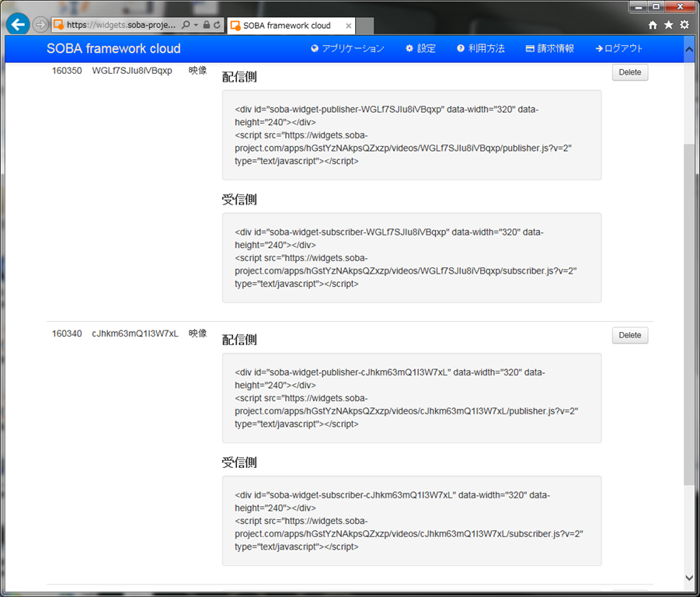This screenshot has height=597, width=700.
Task: Select the SOBA framework cloud tab
Action: (291, 26)
